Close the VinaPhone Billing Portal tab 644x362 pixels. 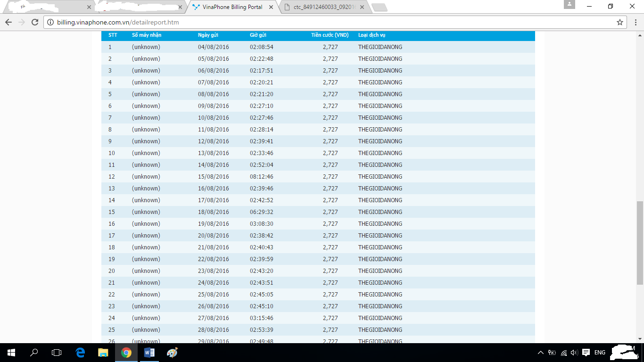[271, 7]
